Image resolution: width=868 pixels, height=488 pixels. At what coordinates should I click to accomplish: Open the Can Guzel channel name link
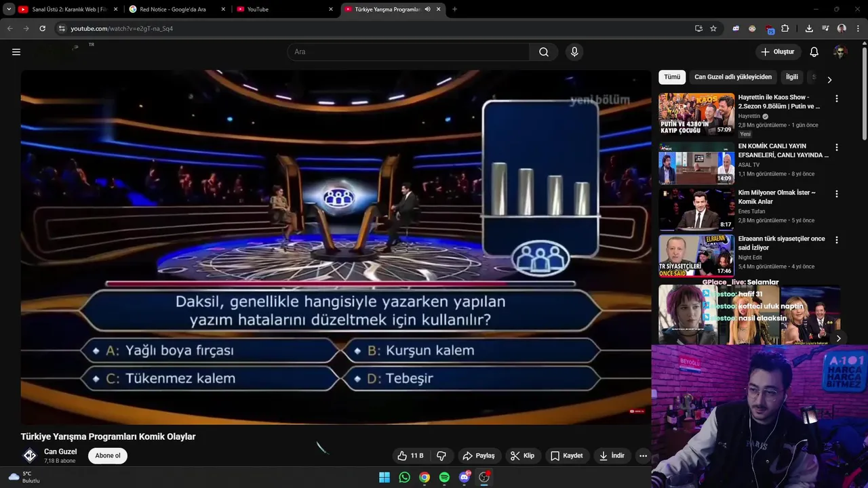(x=60, y=451)
